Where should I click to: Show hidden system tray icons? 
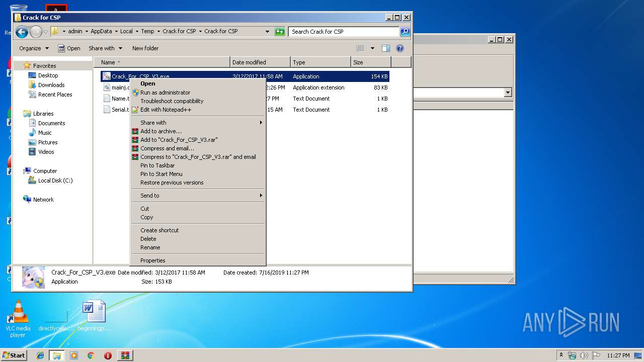click(x=561, y=355)
